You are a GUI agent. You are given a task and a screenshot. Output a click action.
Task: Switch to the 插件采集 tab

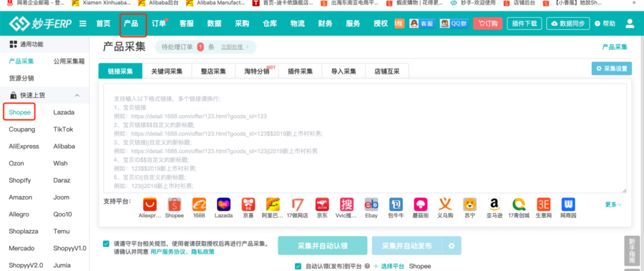coord(300,71)
